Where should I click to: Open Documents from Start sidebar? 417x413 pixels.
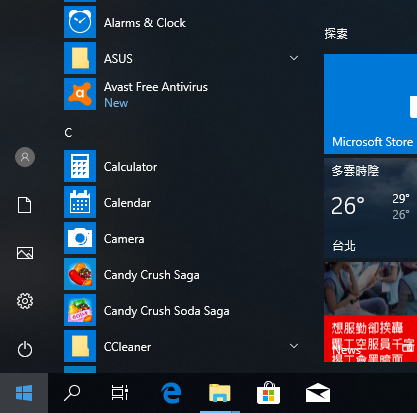25,205
